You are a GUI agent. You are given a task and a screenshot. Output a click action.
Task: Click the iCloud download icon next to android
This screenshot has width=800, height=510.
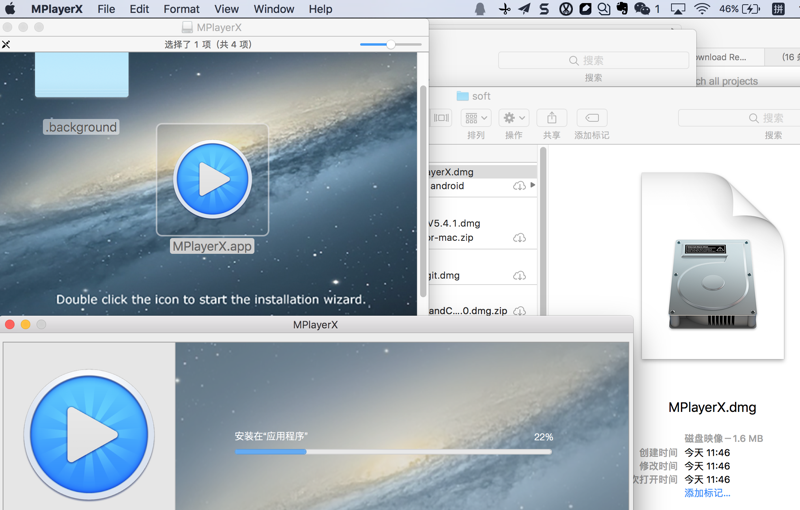(519, 186)
